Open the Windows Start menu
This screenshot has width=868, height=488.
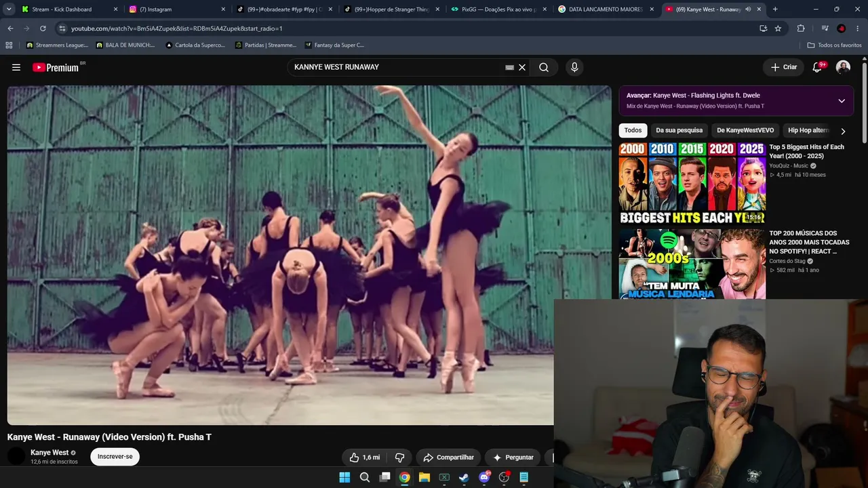click(x=344, y=477)
